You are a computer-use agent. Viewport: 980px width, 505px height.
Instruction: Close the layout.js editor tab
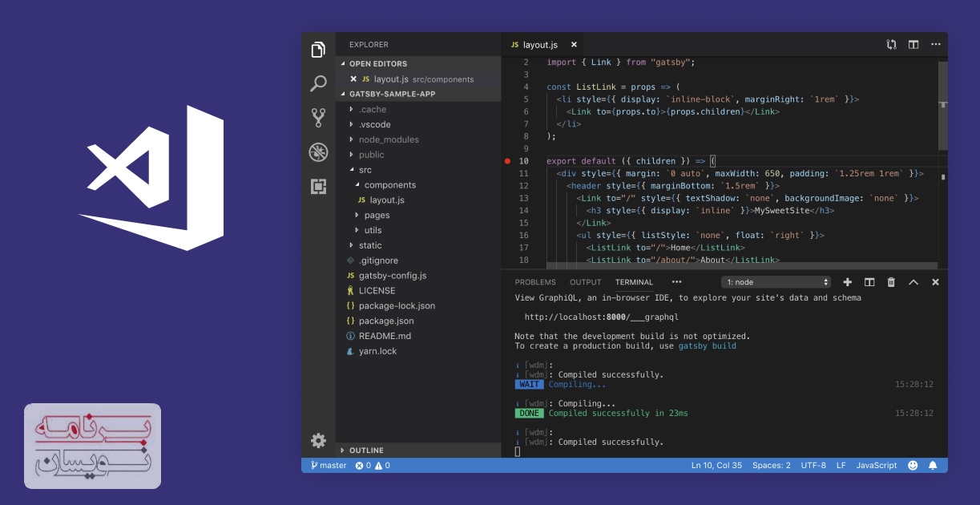pos(573,45)
